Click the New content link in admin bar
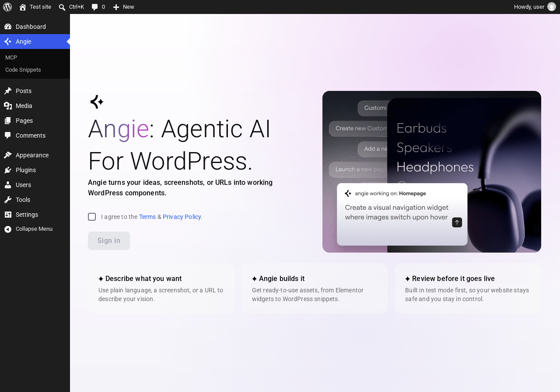Viewport: 560px width, 392px height. click(x=124, y=7)
